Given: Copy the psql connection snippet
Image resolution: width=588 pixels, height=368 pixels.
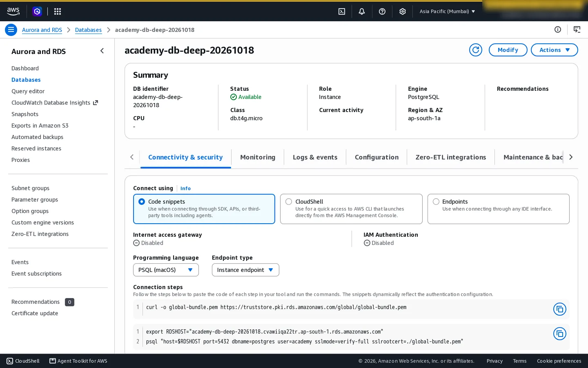Looking at the screenshot, I should click(560, 334).
